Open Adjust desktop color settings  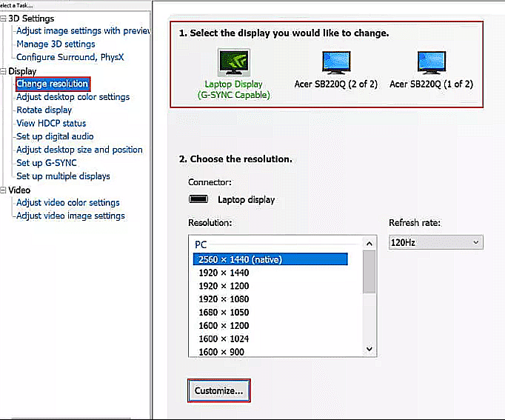(x=73, y=97)
